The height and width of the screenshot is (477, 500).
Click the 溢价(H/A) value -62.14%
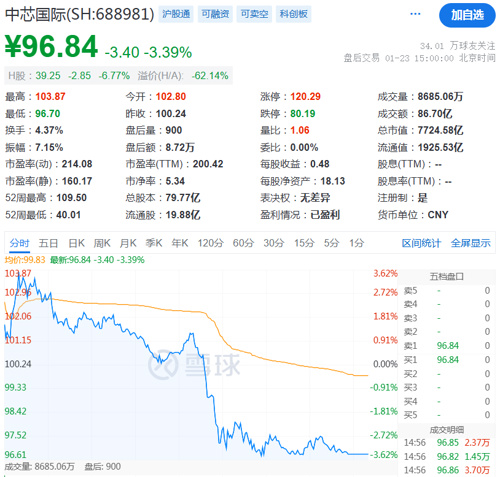coord(210,76)
